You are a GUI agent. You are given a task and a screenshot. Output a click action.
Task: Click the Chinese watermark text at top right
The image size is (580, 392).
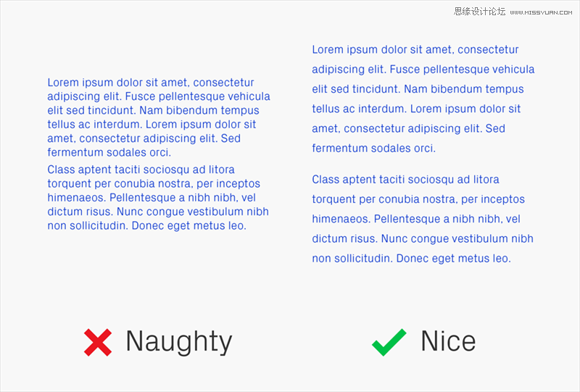479,12
